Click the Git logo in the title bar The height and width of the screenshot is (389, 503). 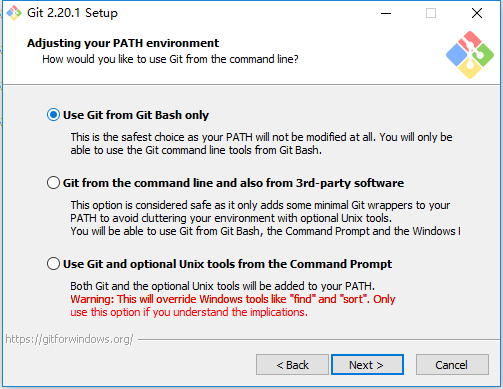[x=14, y=13]
